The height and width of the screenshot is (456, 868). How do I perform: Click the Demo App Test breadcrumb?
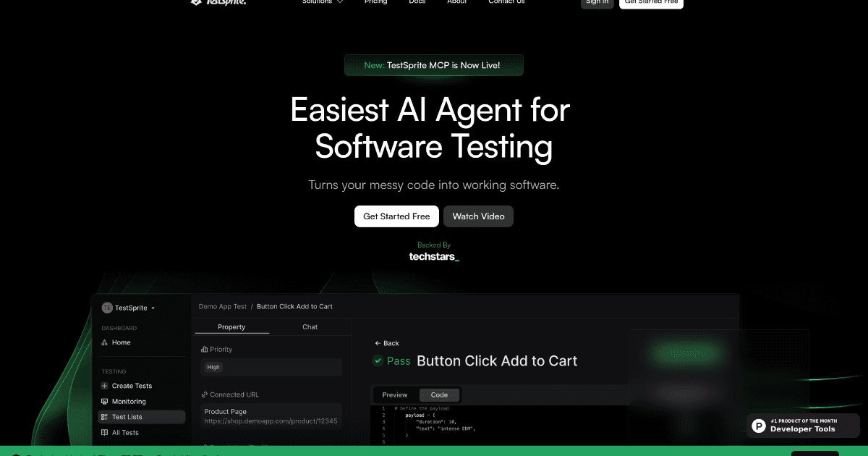coord(223,306)
